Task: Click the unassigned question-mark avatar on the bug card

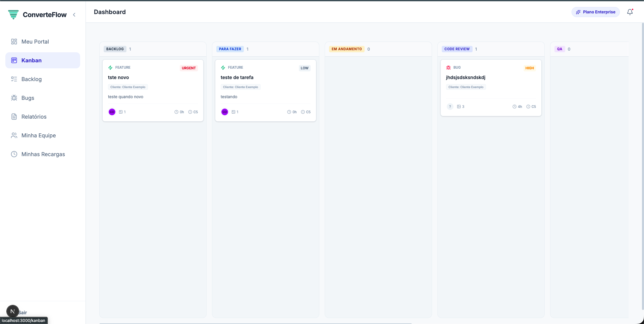Action: 450,106
